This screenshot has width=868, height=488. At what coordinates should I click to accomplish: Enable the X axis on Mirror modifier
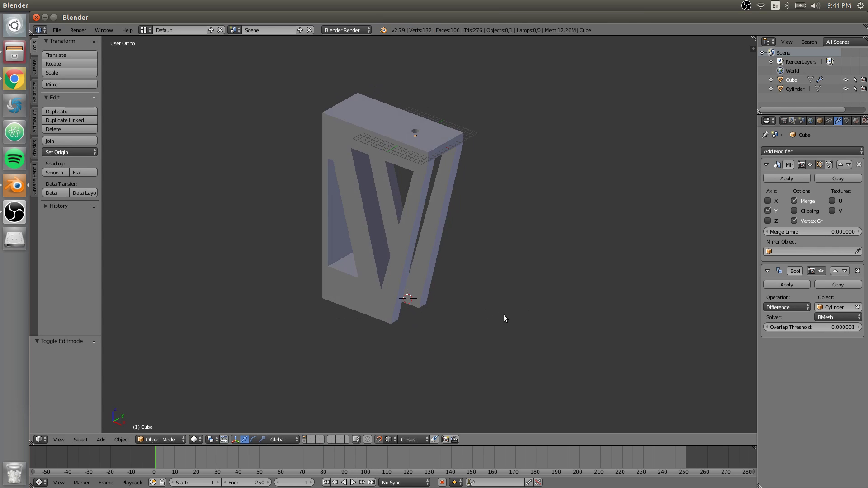[769, 201]
